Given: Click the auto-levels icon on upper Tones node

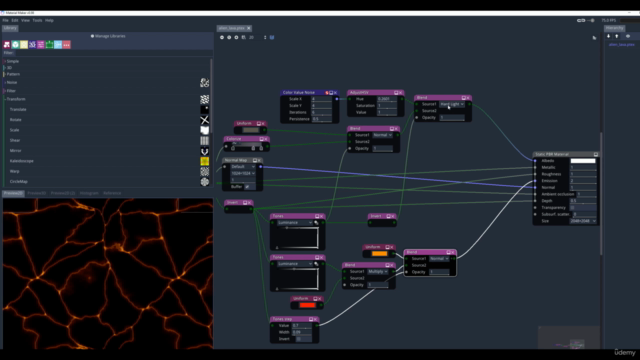Looking at the screenshot, I should tap(316, 222).
